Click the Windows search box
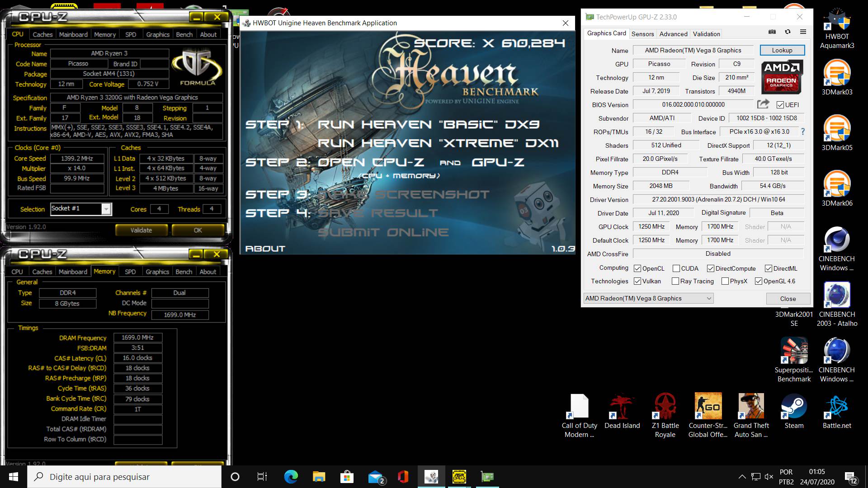 click(124, 477)
